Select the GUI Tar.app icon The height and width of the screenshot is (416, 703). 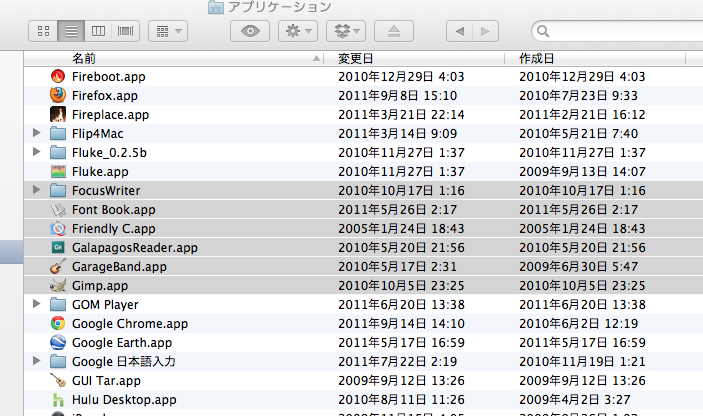pos(58,380)
